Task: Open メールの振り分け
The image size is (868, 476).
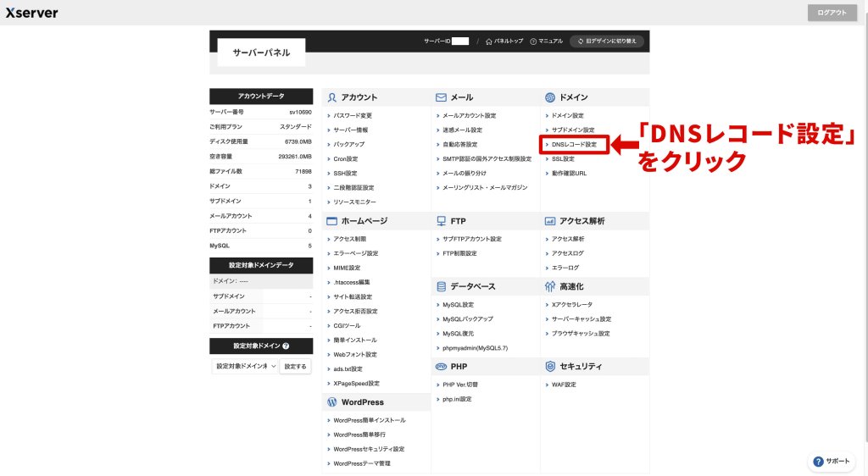Action: (x=465, y=173)
